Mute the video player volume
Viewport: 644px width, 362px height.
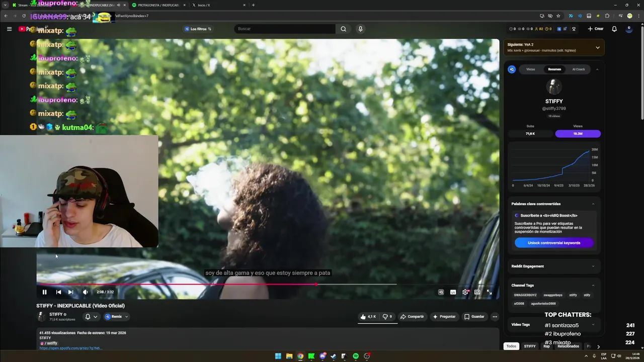coord(85,292)
